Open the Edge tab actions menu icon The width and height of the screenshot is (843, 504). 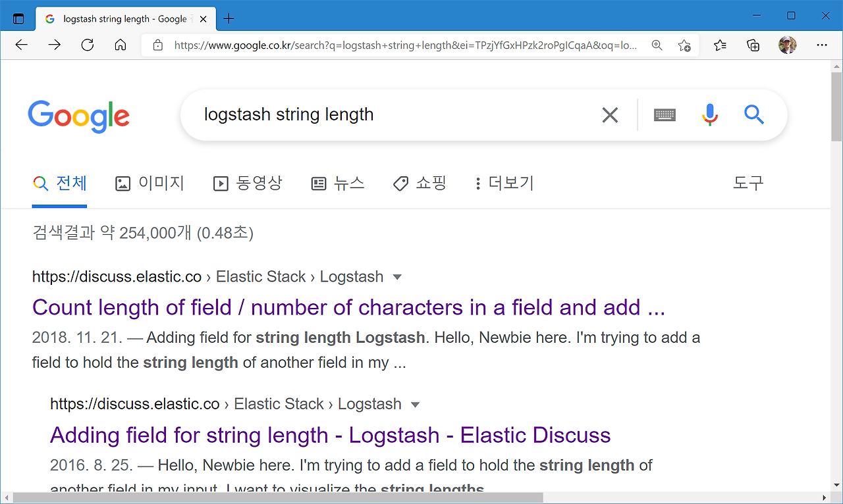(x=18, y=18)
